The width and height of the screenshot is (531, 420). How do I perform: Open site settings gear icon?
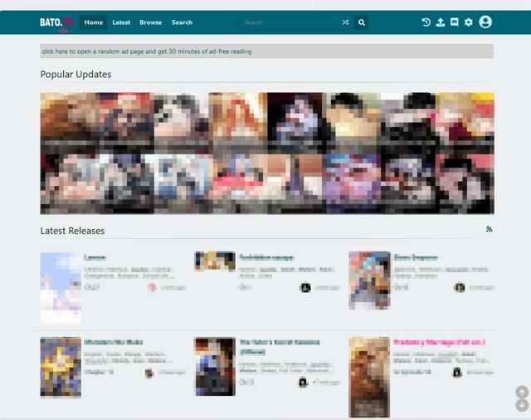[x=469, y=22]
